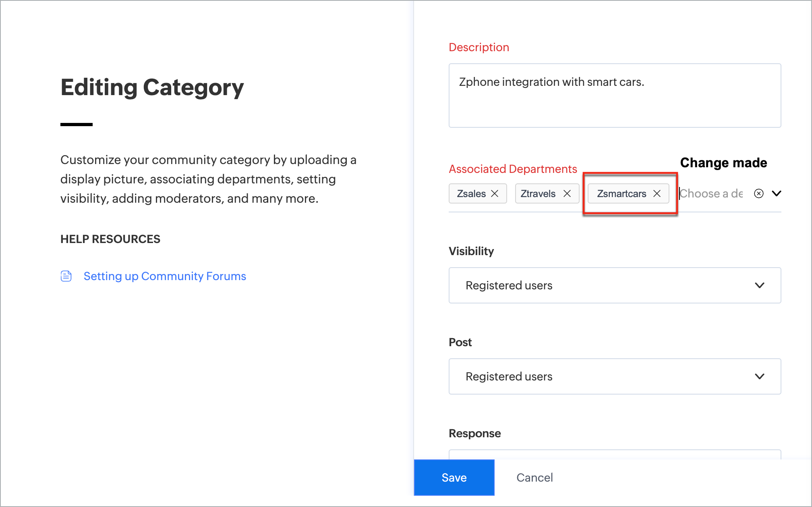The height and width of the screenshot is (507, 812).
Task: Clear all departments with circled X icon
Action: click(x=759, y=194)
